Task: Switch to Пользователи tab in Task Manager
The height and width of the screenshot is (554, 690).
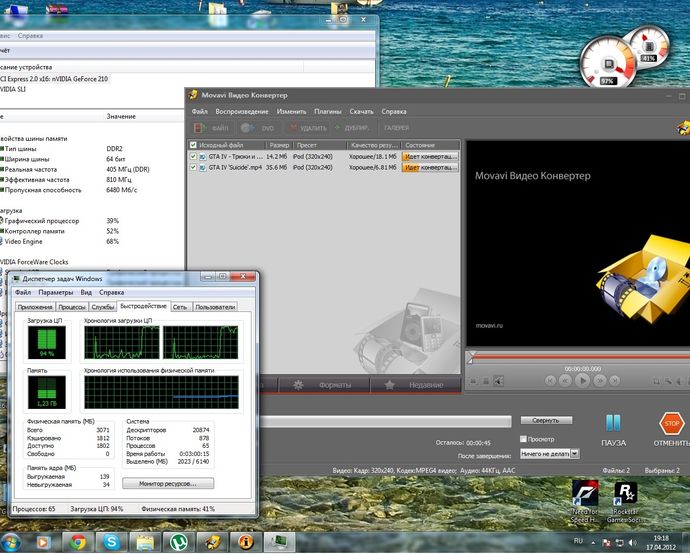Action: 215,307
